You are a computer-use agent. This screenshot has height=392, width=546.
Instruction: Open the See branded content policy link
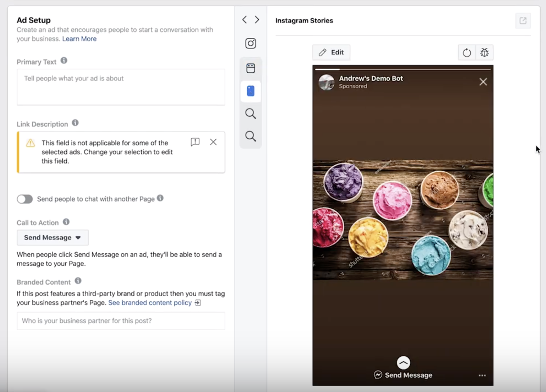pyautogui.click(x=150, y=303)
